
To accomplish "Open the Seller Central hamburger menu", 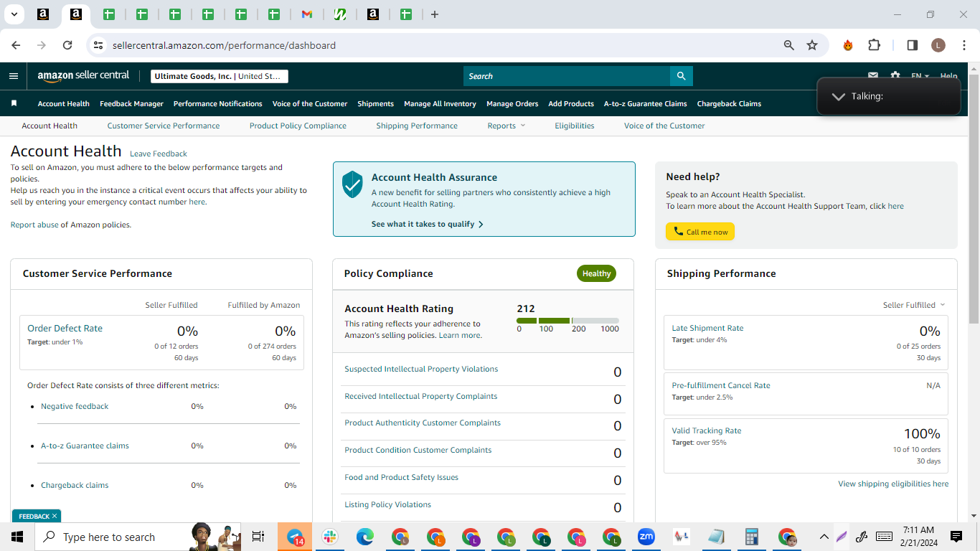I will click(14, 76).
